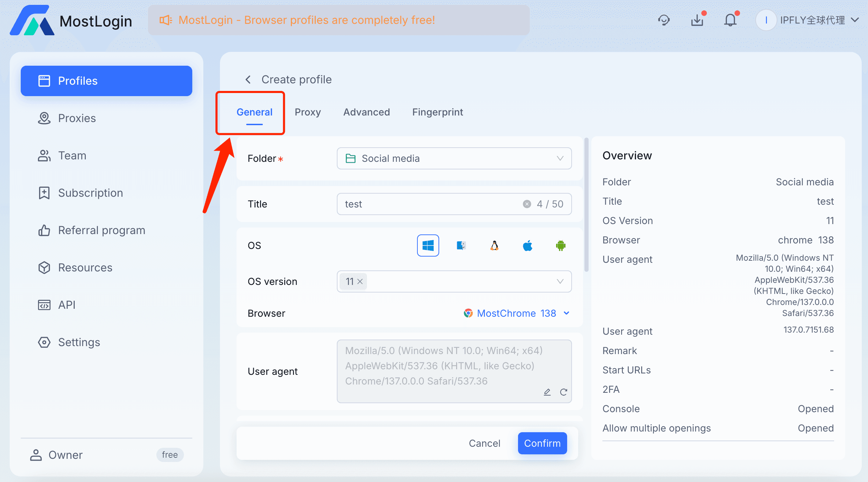Image resolution: width=868 pixels, height=482 pixels.
Task: Choose the macOS Finder icon
Action: pos(461,245)
